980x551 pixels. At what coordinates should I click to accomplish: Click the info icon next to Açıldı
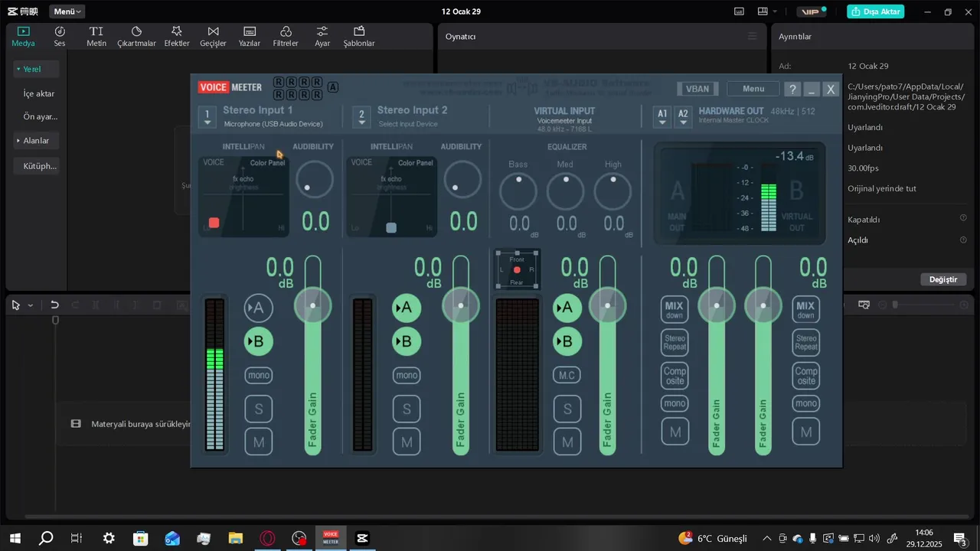coord(963,240)
